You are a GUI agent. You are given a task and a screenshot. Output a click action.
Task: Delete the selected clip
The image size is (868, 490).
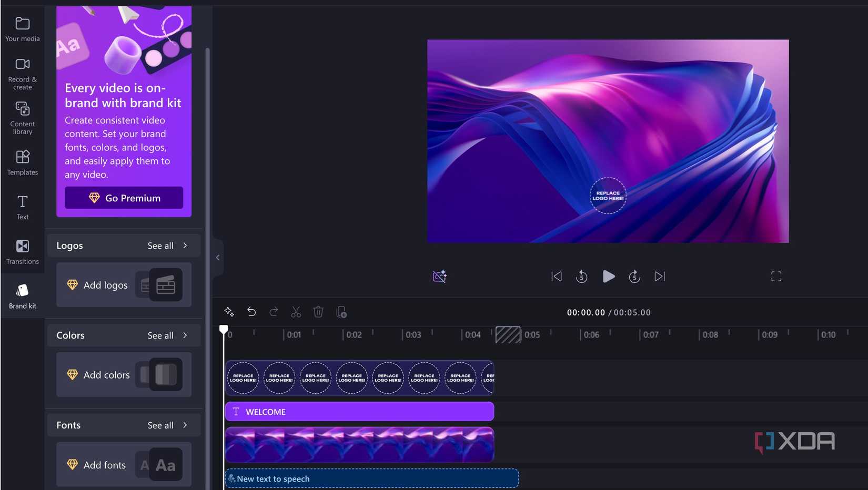point(318,311)
